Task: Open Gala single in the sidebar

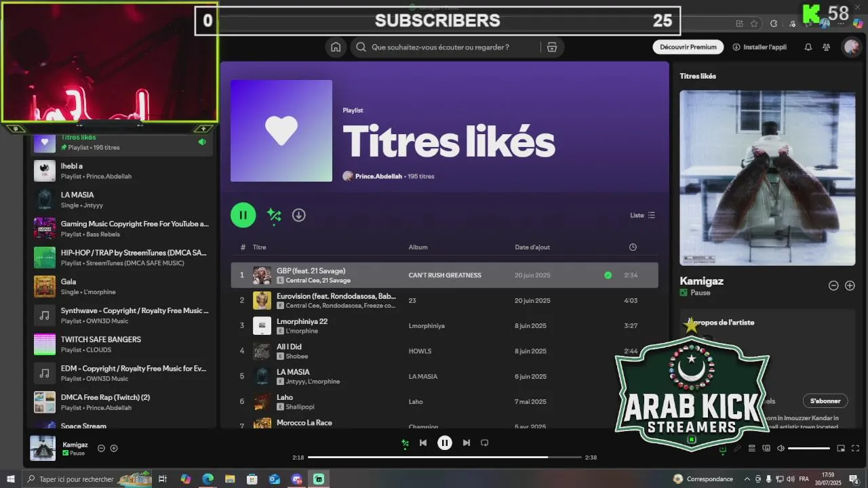Action: coord(122,287)
